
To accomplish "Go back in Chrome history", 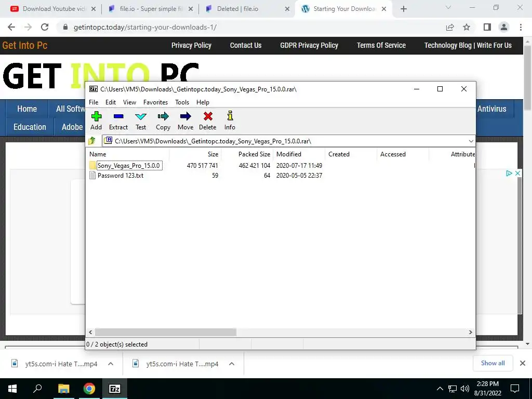I will (11, 27).
